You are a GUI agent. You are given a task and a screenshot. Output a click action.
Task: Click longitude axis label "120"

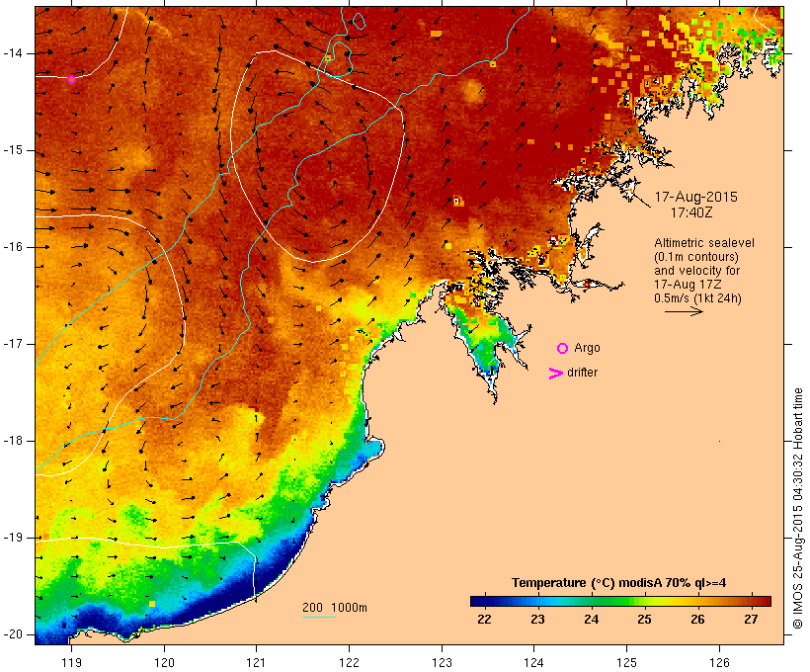pyautogui.click(x=164, y=662)
